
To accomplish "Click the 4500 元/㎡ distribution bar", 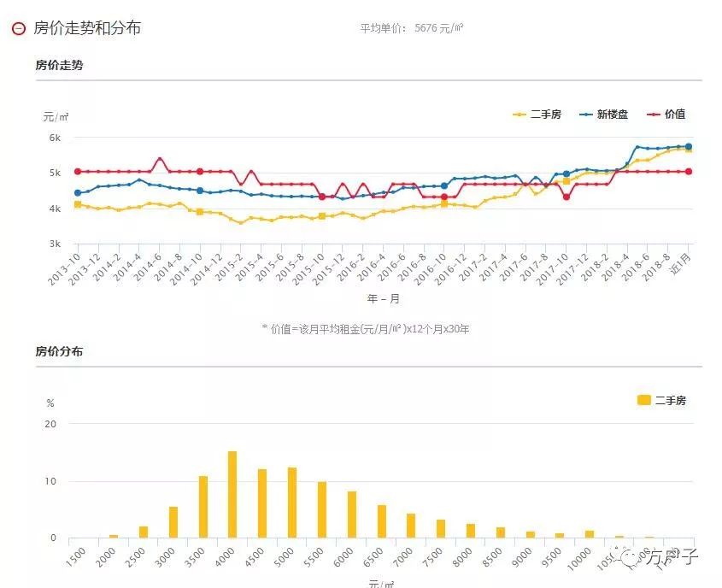I will (x=262, y=503).
